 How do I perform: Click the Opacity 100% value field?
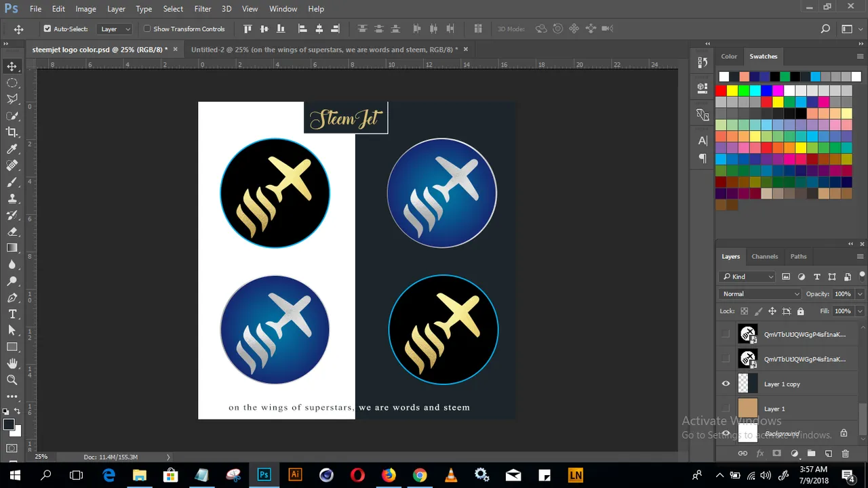(x=842, y=294)
